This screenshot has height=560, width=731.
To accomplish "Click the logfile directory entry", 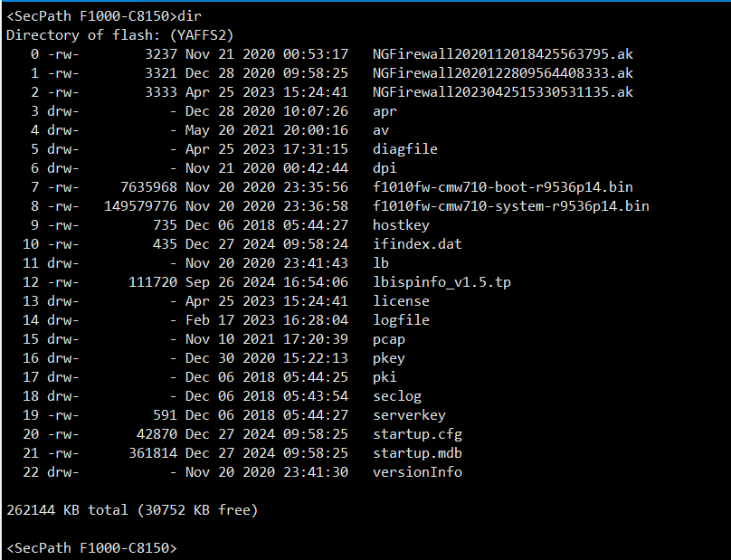I will [401, 320].
